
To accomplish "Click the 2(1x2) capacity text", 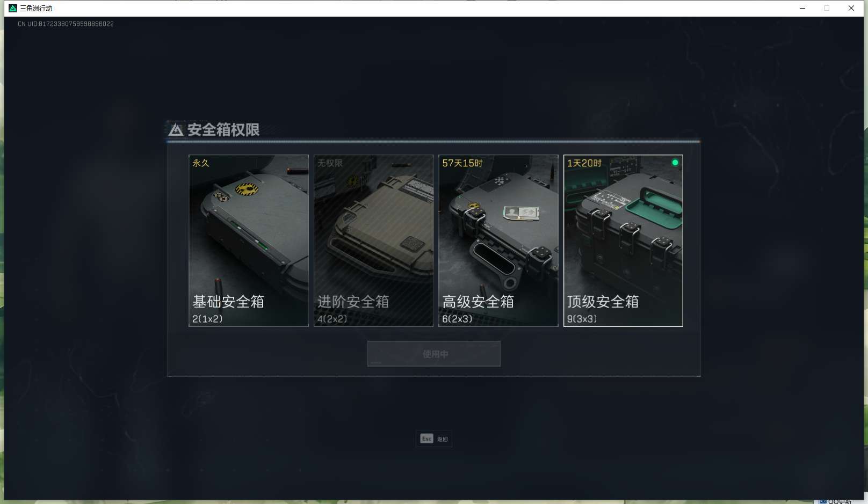I will [207, 319].
